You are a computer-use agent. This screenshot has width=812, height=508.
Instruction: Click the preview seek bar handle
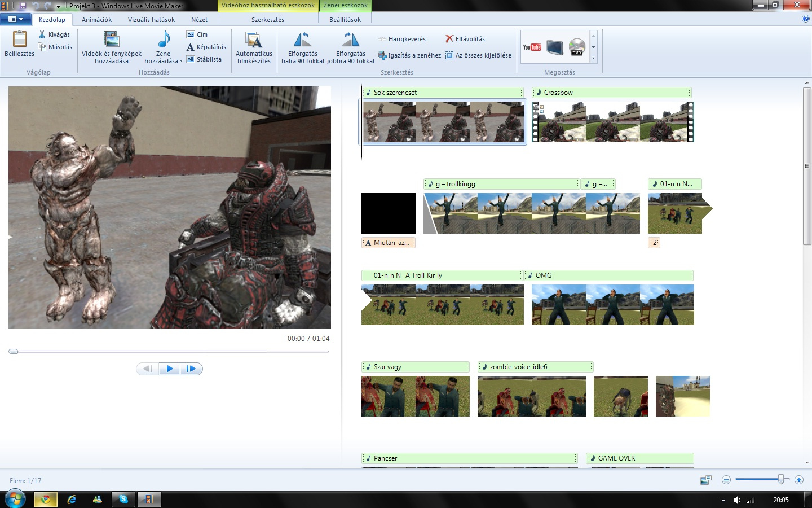click(14, 351)
